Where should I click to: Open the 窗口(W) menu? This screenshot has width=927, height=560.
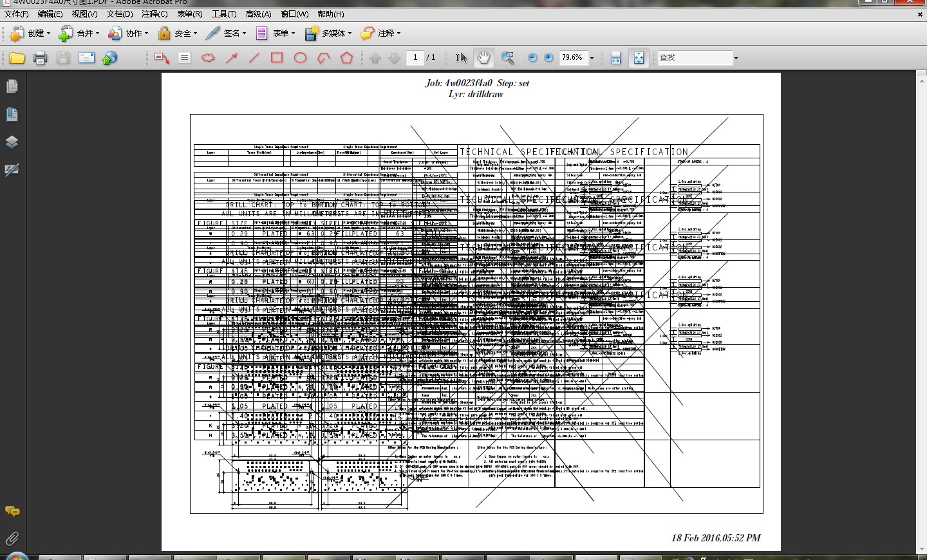coord(295,14)
